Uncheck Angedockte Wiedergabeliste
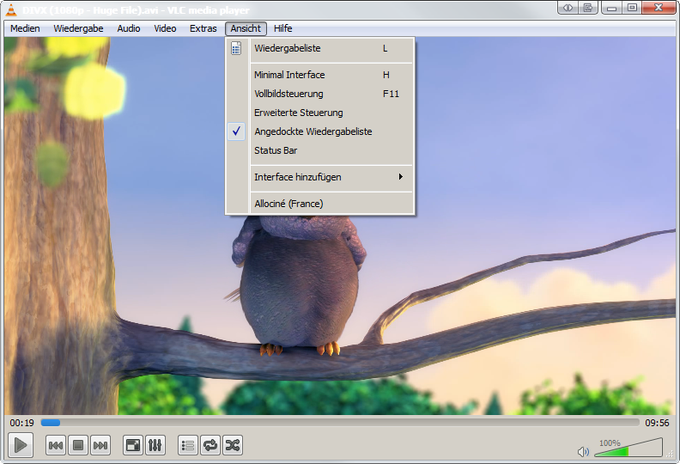The image size is (680, 464). pyautogui.click(x=320, y=131)
